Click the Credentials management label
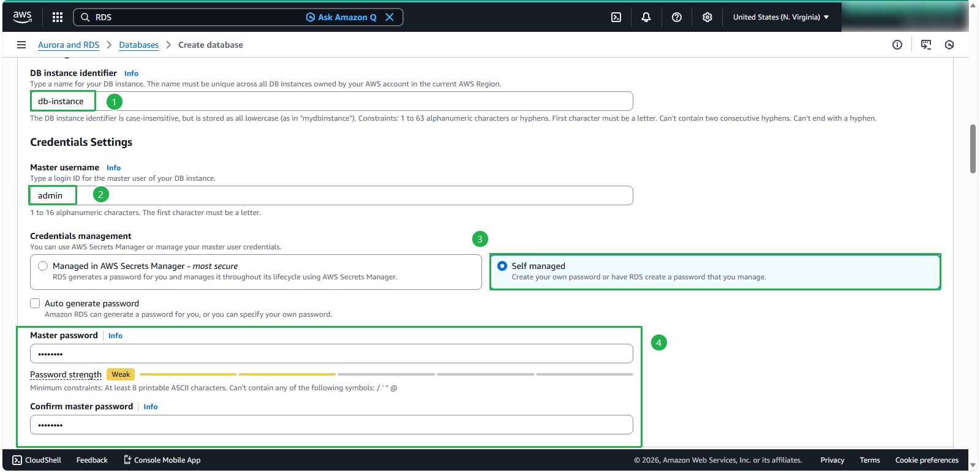980x473 pixels. pos(81,236)
